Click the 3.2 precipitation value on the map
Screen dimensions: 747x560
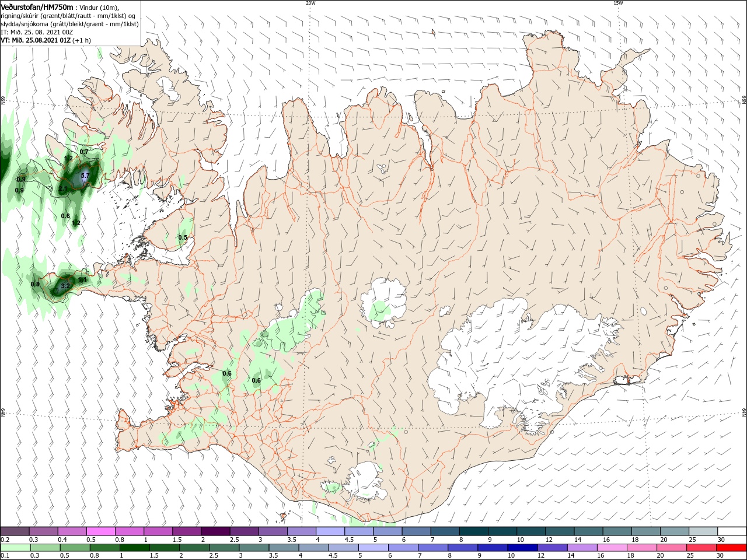[x=65, y=286]
